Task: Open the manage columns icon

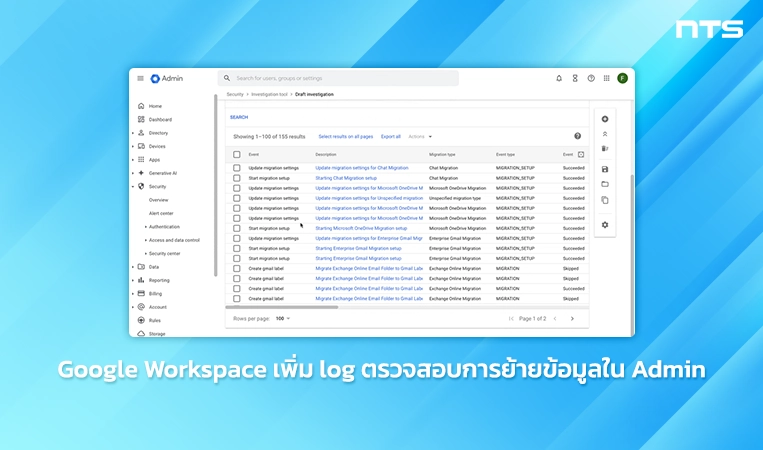Action: coord(581,155)
